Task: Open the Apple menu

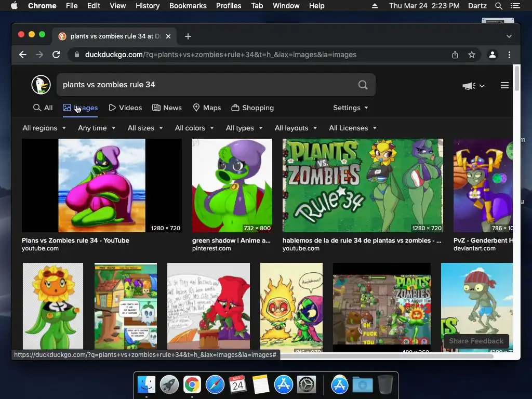Action: pyautogui.click(x=14, y=6)
